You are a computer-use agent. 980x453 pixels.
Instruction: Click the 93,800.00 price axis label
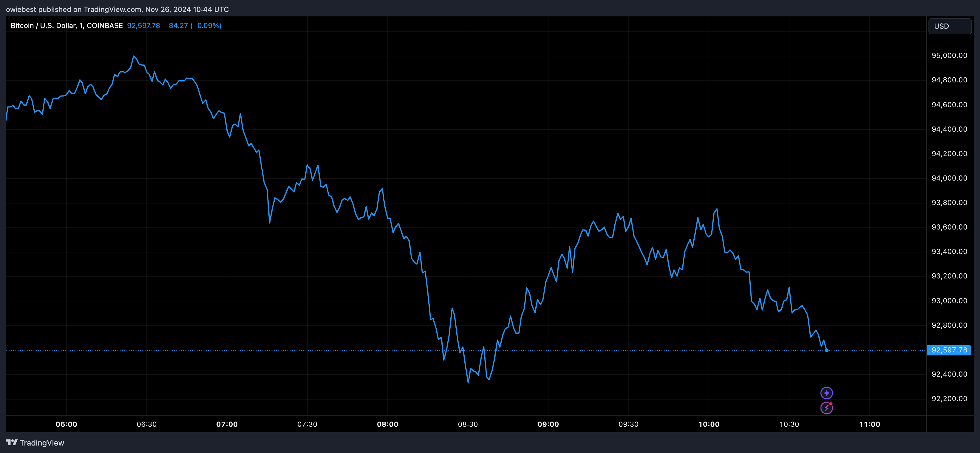[x=949, y=203]
